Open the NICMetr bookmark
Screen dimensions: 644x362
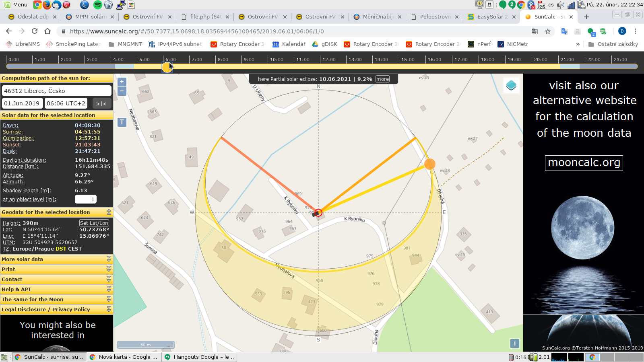(x=513, y=44)
